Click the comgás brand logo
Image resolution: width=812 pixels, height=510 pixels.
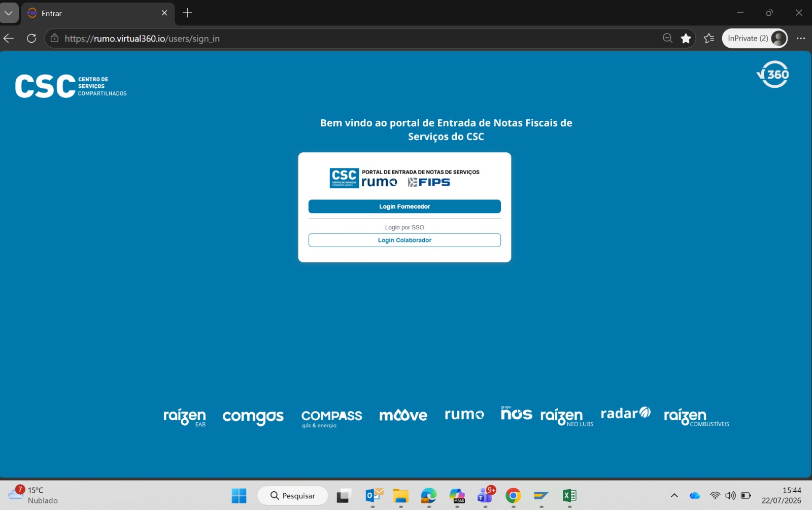click(x=253, y=417)
